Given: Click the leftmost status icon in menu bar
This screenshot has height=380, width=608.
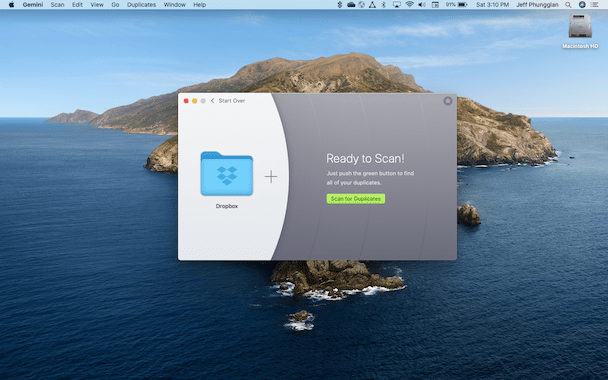Looking at the screenshot, I should [x=340, y=5].
